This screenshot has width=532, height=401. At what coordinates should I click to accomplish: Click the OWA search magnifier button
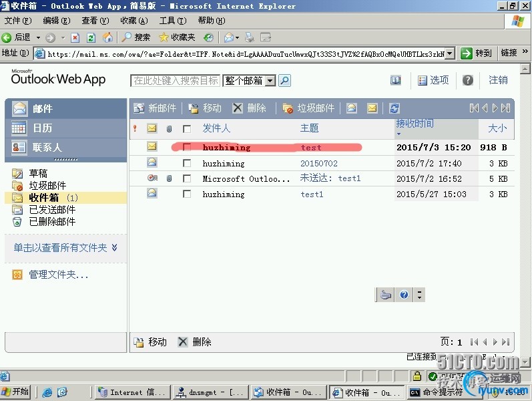284,81
